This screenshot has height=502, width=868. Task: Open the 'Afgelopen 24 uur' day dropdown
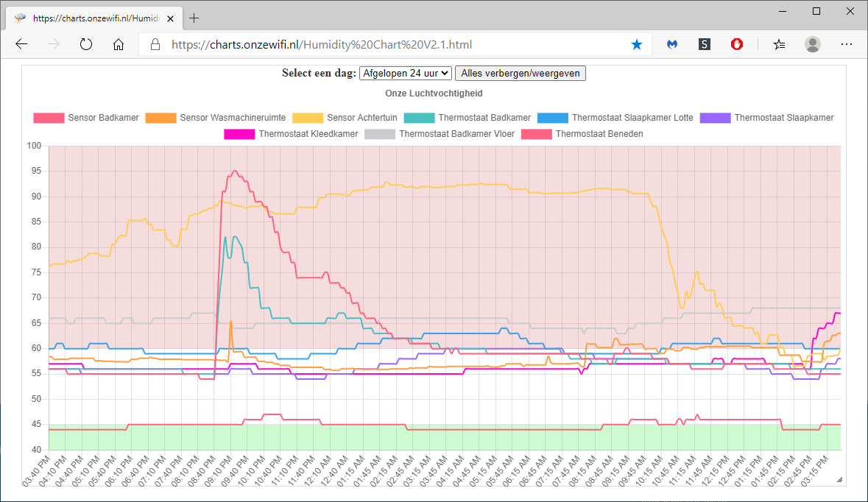point(406,73)
